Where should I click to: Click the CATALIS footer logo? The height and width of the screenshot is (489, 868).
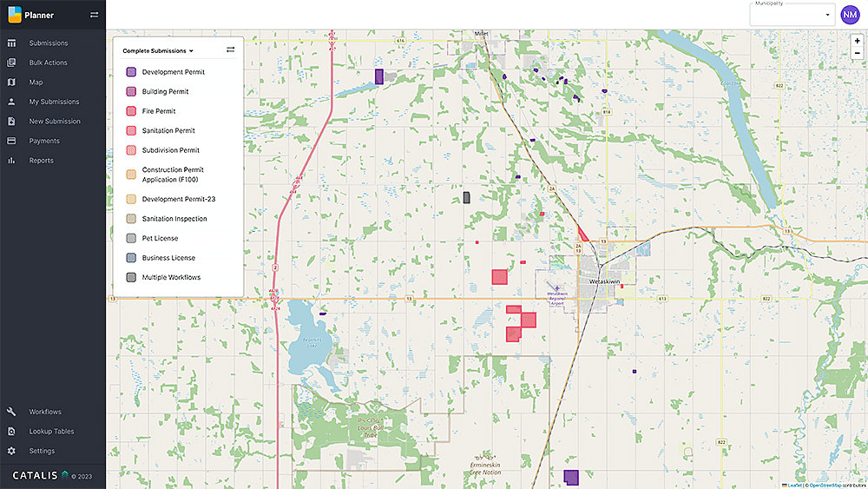click(x=40, y=475)
